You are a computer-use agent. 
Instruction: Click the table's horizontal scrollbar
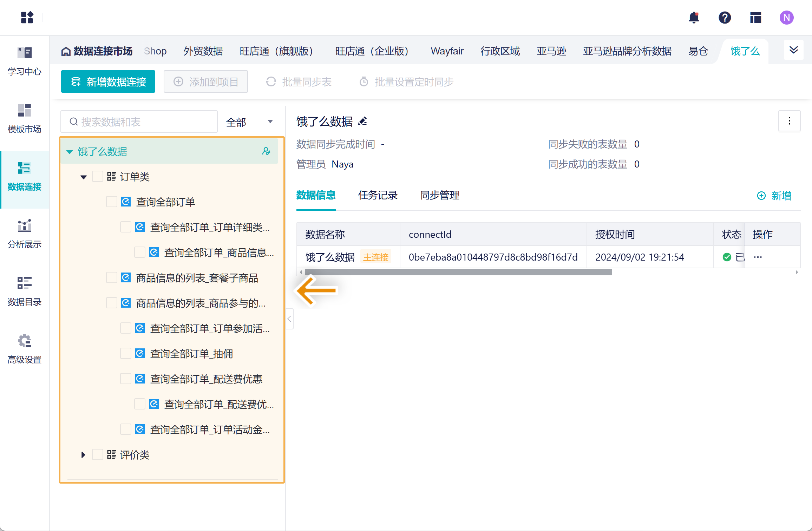pos(458,273)
